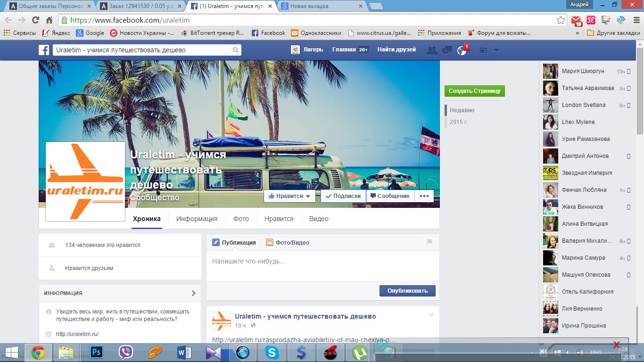Open Photoshop from the taskbar
Screen dimensions: 644x362
[x=97, y=352]
